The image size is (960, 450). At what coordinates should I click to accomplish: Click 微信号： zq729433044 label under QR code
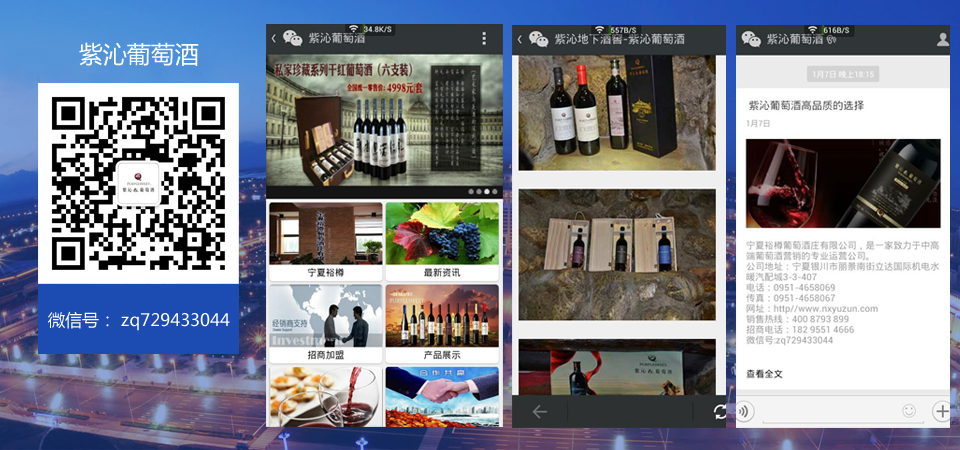[x=139, y=320]
